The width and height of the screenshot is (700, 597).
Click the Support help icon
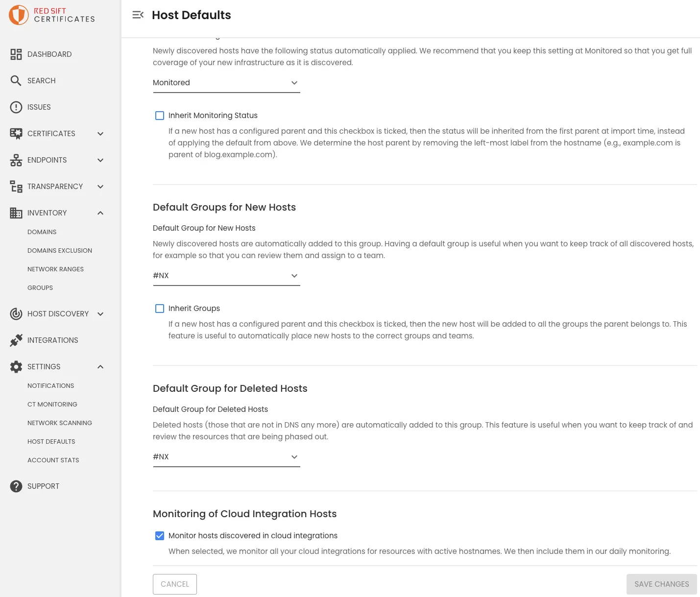tap(16, 486)
